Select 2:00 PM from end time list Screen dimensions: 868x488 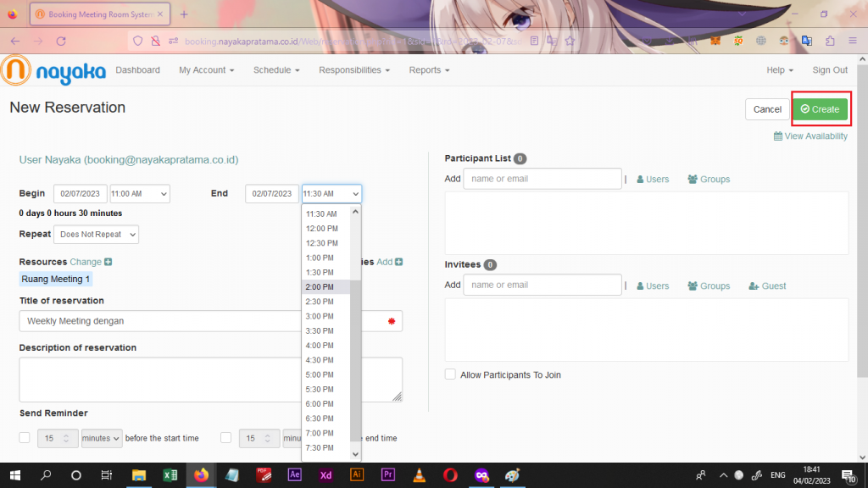320,287
